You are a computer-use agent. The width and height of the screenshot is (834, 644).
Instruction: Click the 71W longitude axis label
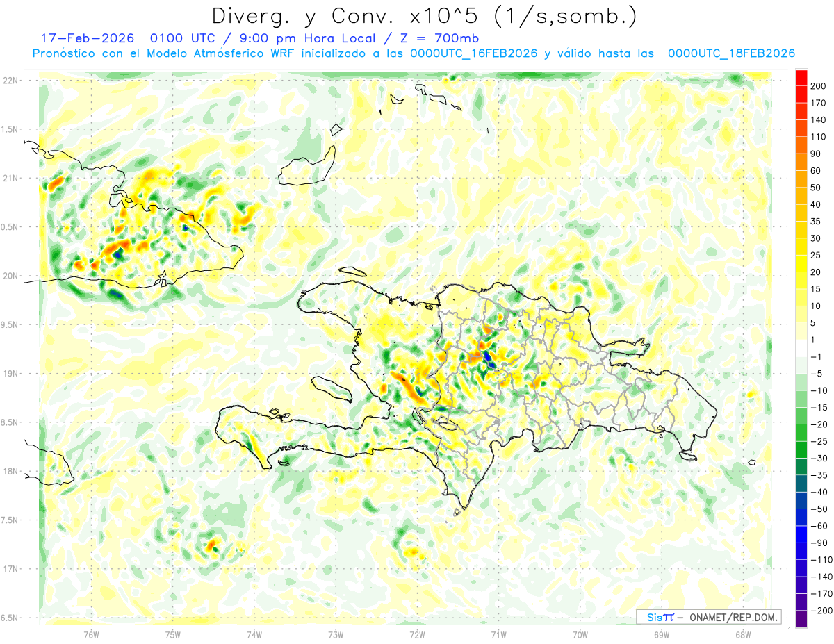point(498,634)
